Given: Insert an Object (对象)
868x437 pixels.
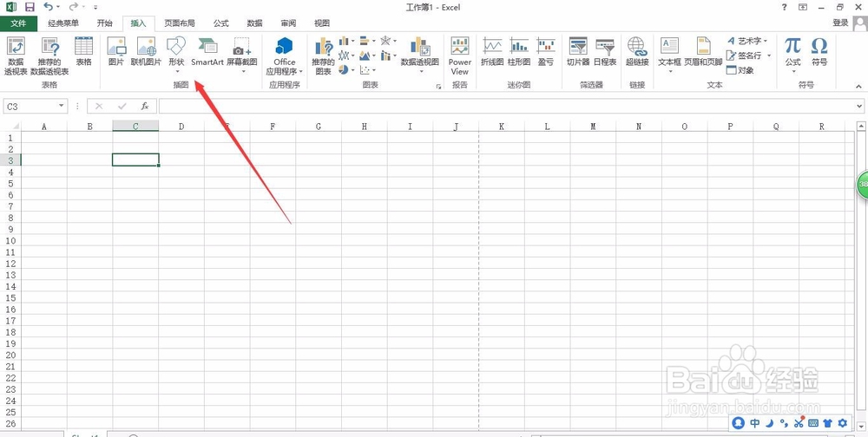Looking at the screenshot, I should pos(740,70).
